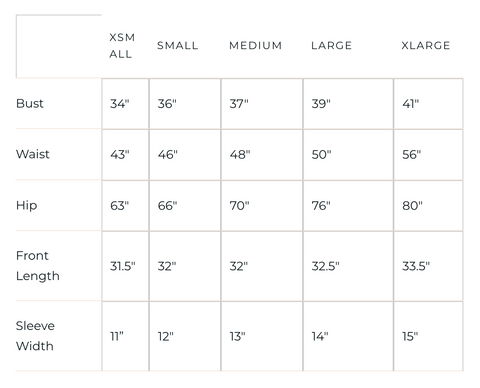
Task: Click the 13" medium sleeve width cell
Action: (x=262, y=336)
